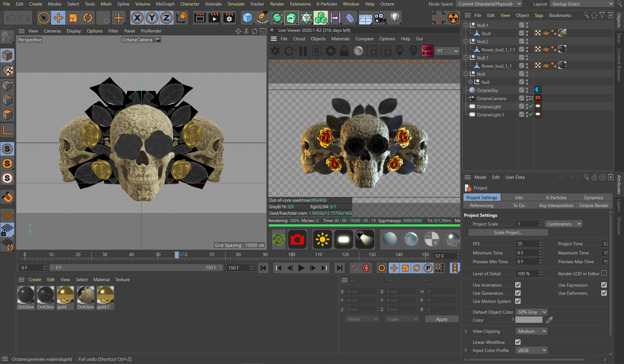The width and height of the screenshot is (624, 364).
Task: Open the MoGraph menu
Action: pos(165,4)
